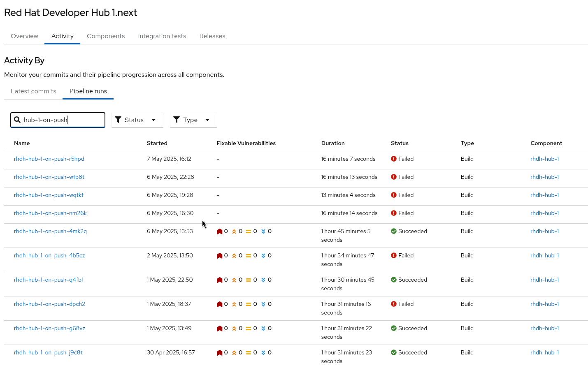Switch to the Latest commits tab
Viewport: 588px width, 368px height.
(x=33, y=91)
